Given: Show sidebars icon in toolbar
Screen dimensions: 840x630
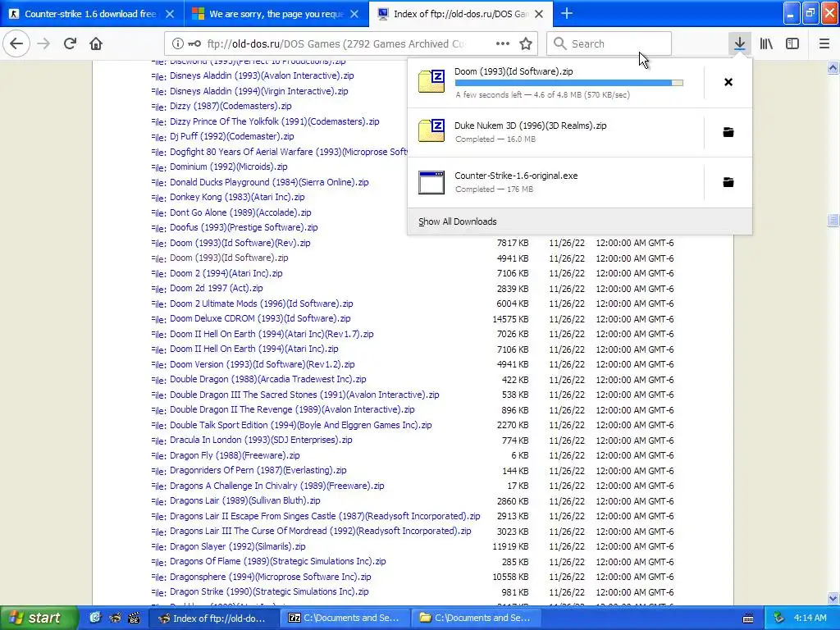Looking at the screenshot, I should pos(792,43).
